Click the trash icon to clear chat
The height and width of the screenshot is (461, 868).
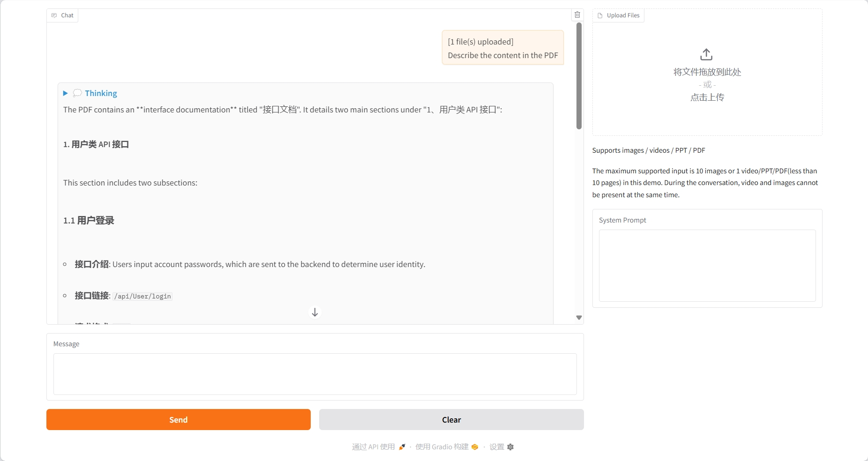coord(577,15)
